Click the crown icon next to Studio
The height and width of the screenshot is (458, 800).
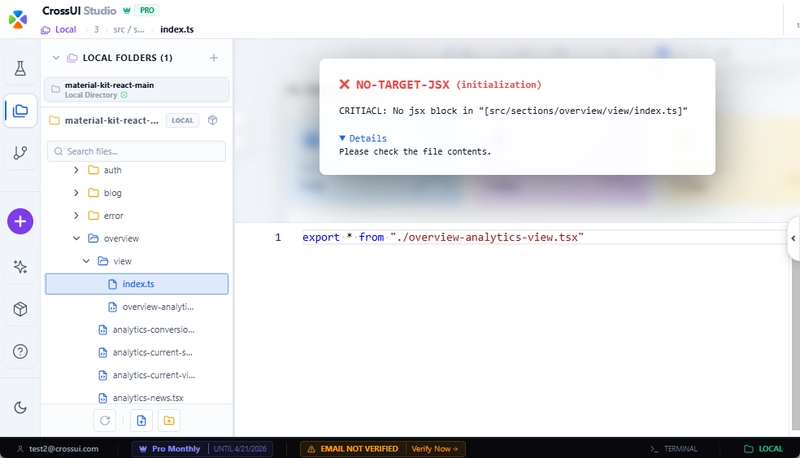click(x=127, y=10)
